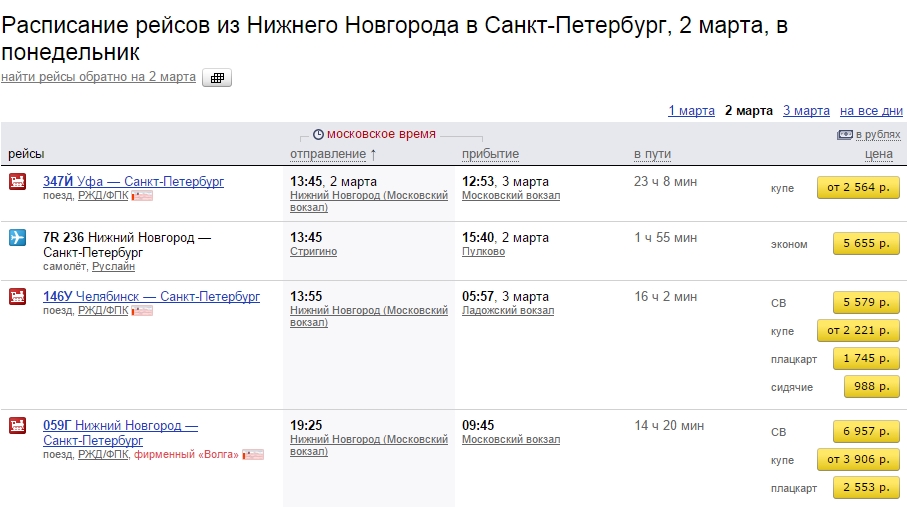Viewport: 907px width, 507px height.
Task: Click the в рублях currency link
Action: (x=878, y=134)
